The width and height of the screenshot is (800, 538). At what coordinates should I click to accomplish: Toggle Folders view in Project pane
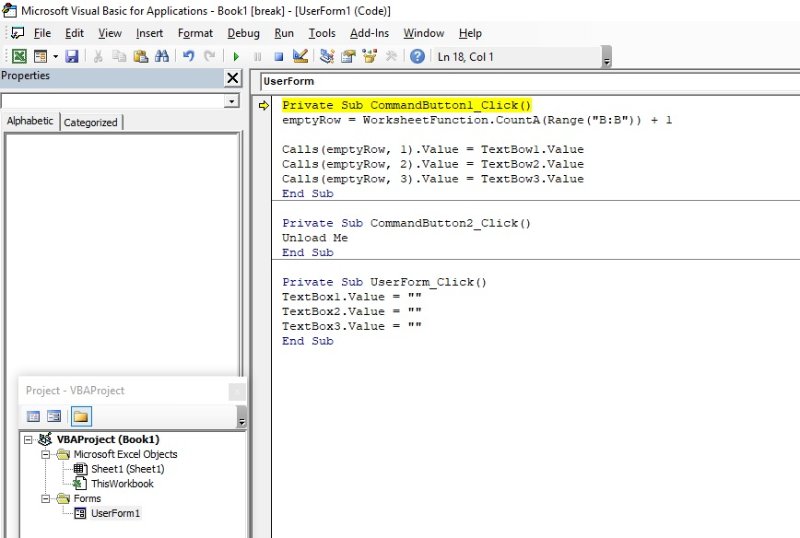tap(80, 416)
